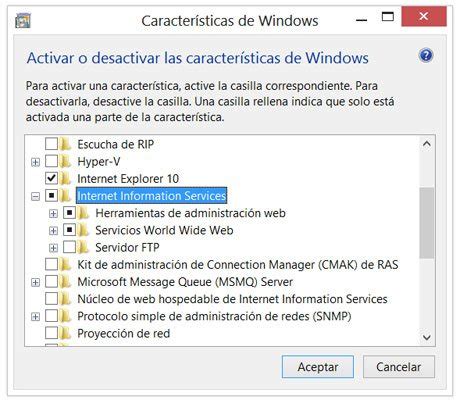Image resolution: width=460 pixels, height=400 pixels.
Task: Collapse the Internet Information Services node
Action: click(x=35, y=196)
